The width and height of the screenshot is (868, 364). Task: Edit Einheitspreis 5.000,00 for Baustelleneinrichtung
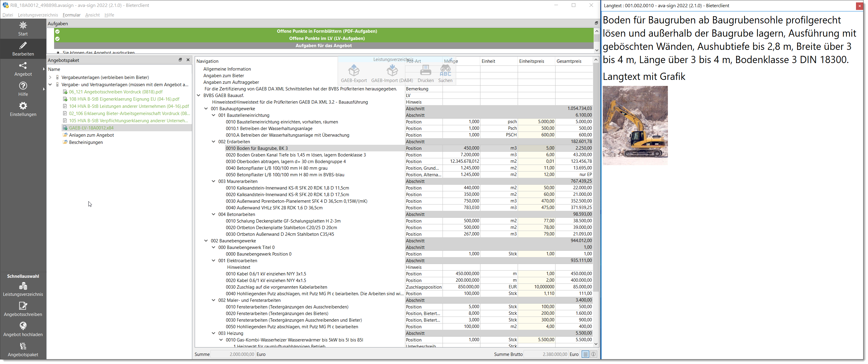click(x=536, y=122)
